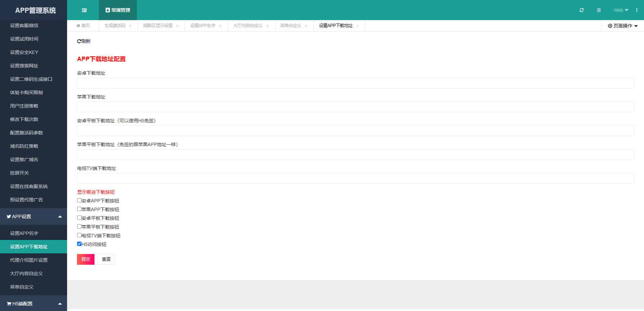Collapse the H5端配置 sidebar section

(34, 304)
